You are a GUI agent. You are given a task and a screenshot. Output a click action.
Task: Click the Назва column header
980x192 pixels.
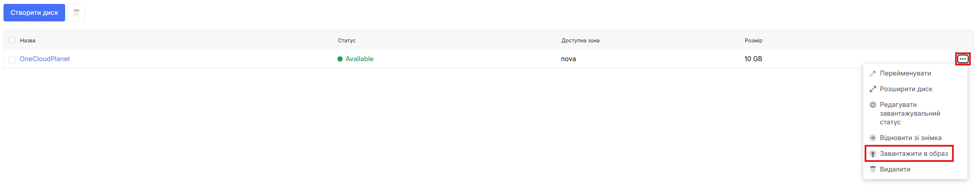[28, 41]
